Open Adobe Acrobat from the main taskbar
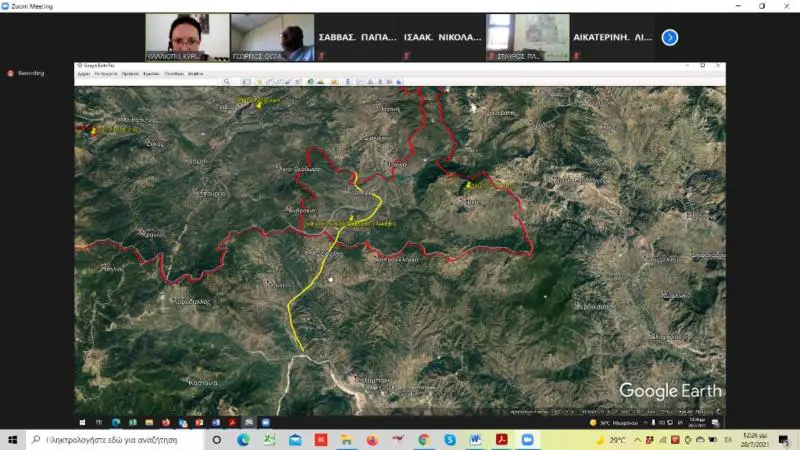 (502, 440)
